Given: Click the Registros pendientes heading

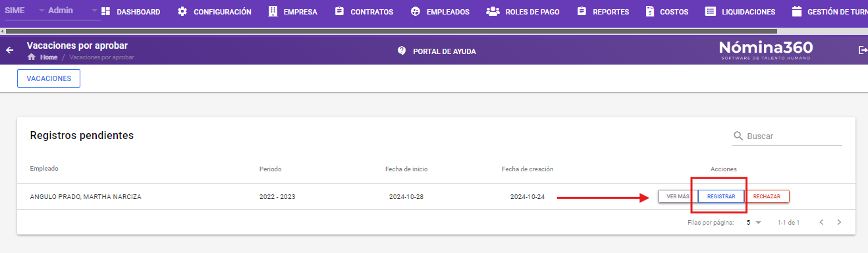Looking at the screenshot, I should [x=82, y=135].
